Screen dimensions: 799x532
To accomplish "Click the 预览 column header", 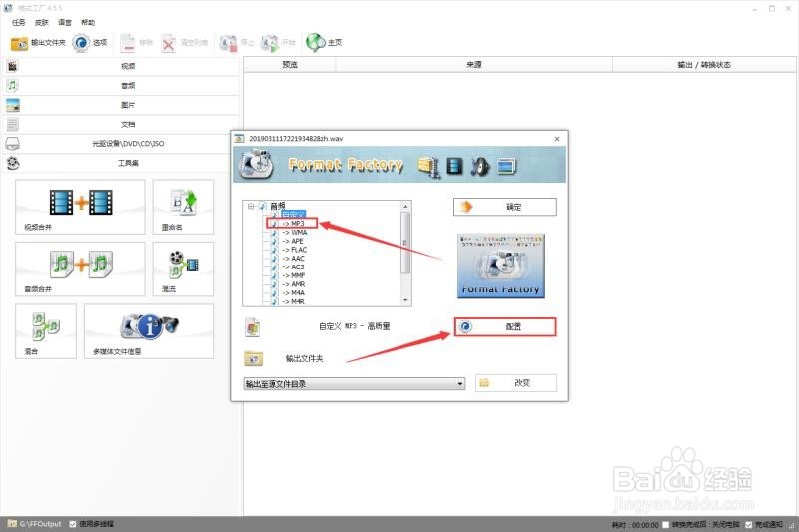I will point(289,65).
